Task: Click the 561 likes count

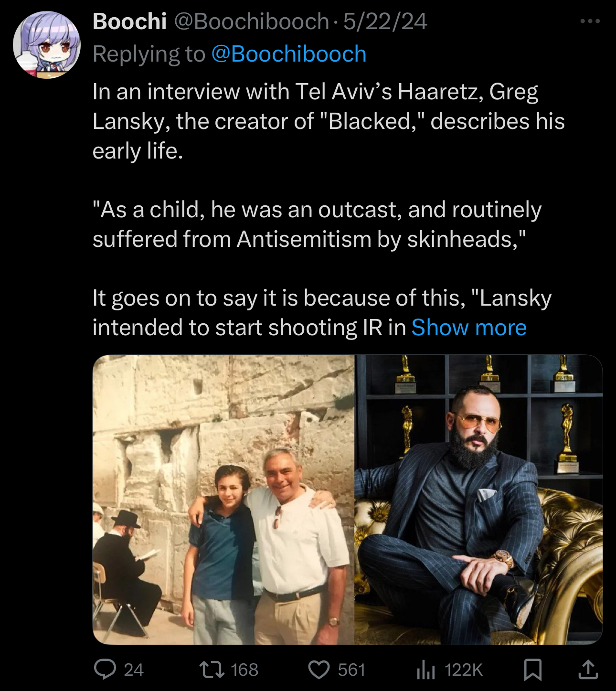Action: [x=351, y=670]
